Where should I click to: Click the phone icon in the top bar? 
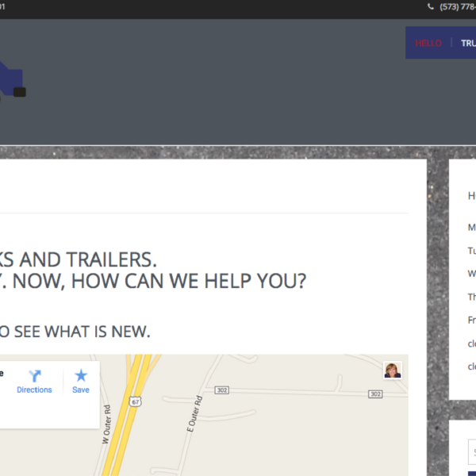click(x=431, y=6)
